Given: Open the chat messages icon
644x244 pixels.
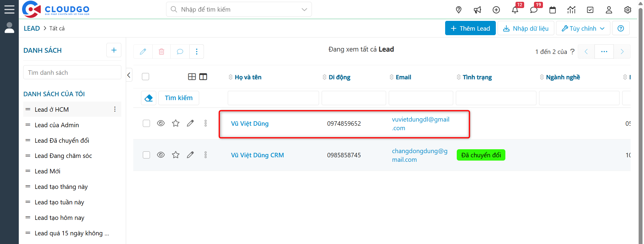Looking at the screenshot, I should pyautogui.click(x=534, y=10).
